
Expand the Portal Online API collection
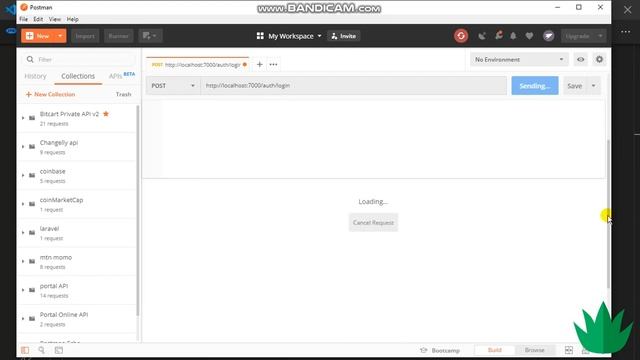[x=23, y=318]
